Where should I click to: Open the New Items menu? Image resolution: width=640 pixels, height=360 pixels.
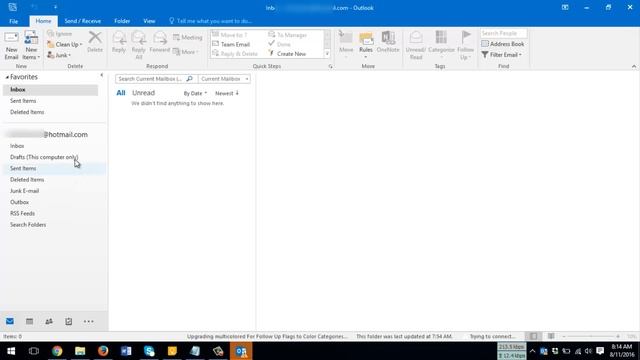(x=31, y=45)
